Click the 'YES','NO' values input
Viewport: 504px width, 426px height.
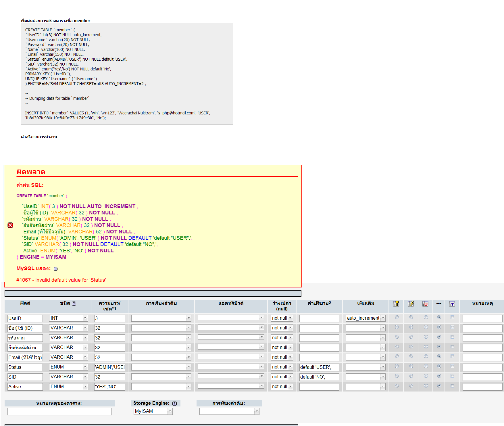(109, 387)
